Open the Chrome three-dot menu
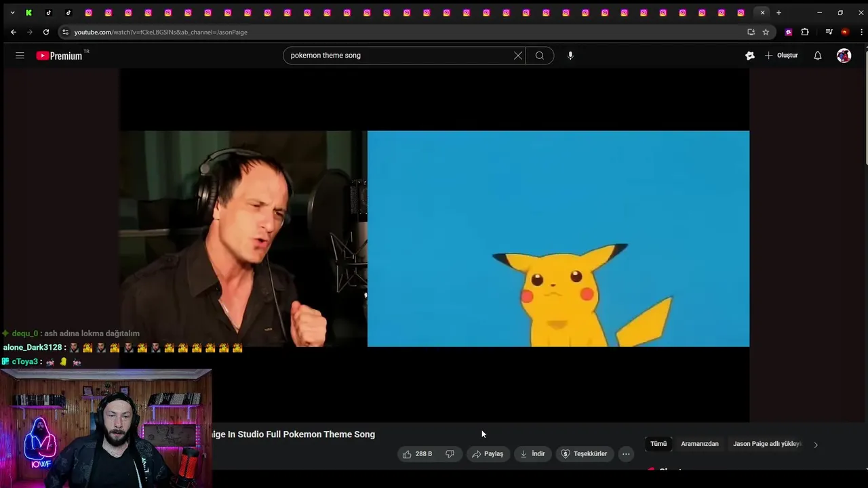This screenshot has width=868, height=488. click(860, 32)
